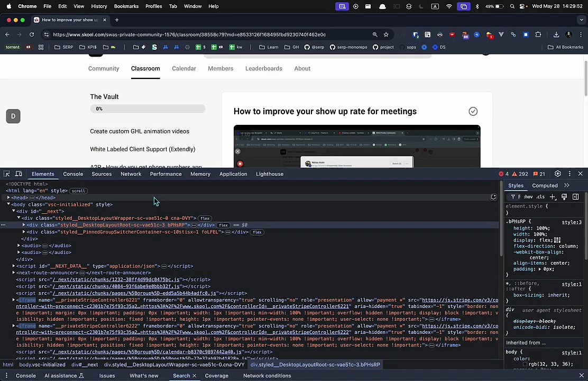Switch to the Members tab
The width and height of the screenshot is (588, 381).
click(x=221, y=68)
